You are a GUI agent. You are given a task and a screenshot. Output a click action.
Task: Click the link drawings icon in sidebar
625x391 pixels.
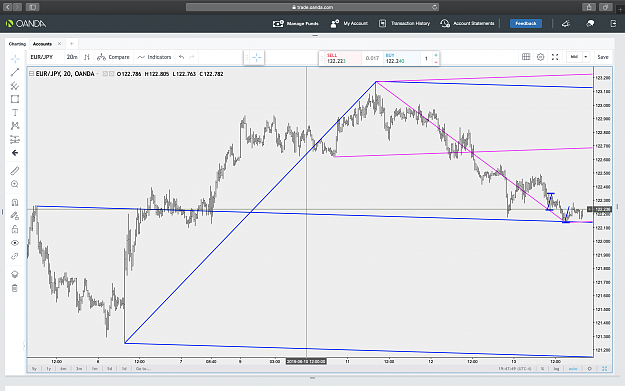[15, 256]
